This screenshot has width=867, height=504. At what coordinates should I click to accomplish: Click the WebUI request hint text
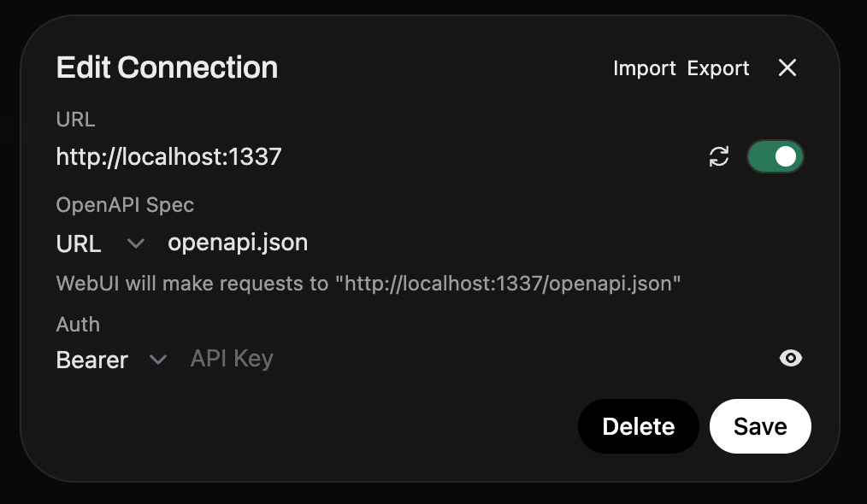point(369,284)
